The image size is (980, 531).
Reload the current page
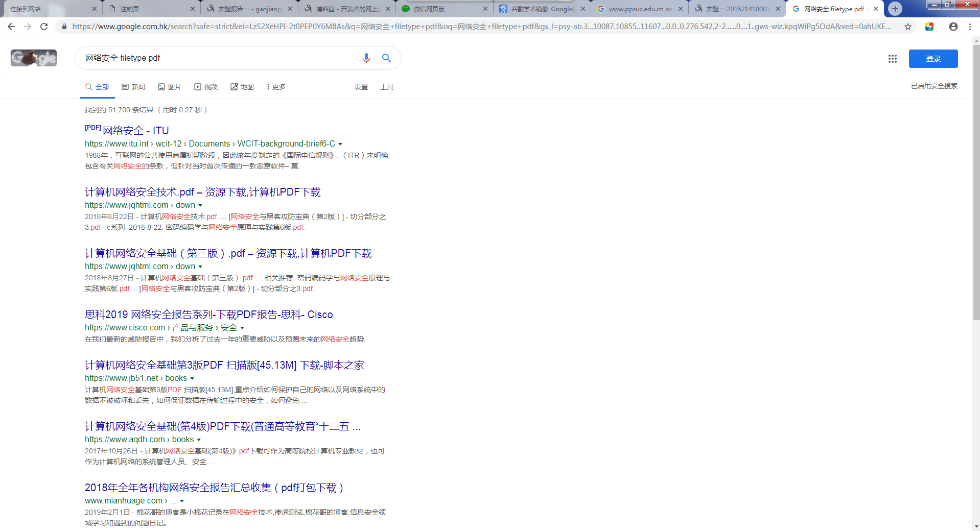coord(44,27)
